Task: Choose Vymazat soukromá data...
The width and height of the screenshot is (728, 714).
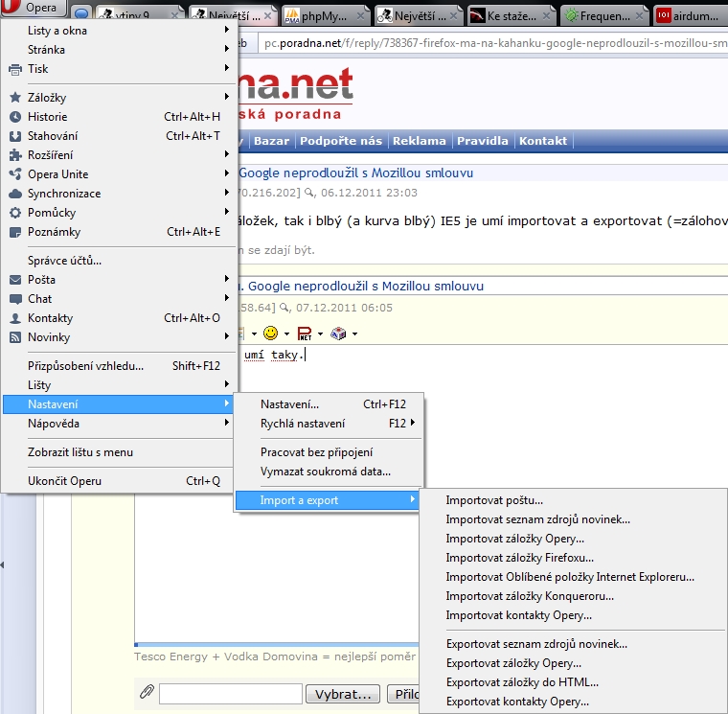Action: [329, 472]
